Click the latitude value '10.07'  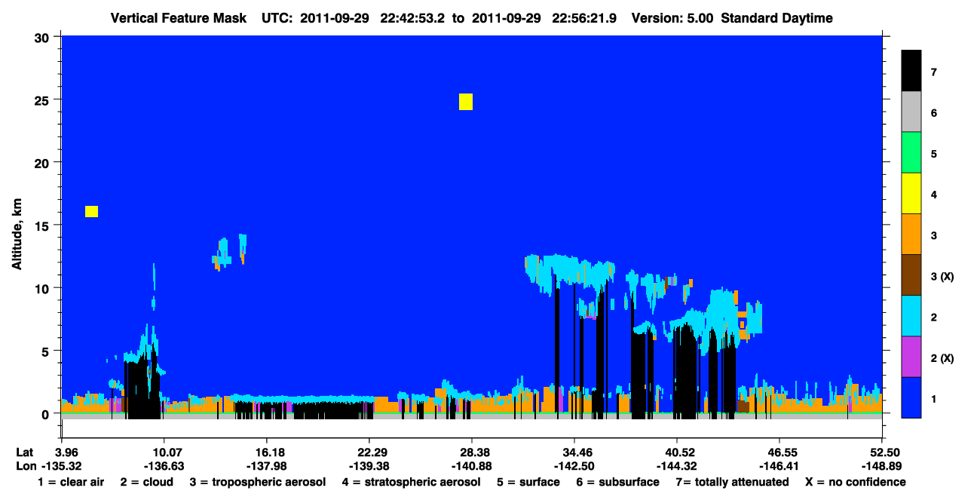[164, 452]
